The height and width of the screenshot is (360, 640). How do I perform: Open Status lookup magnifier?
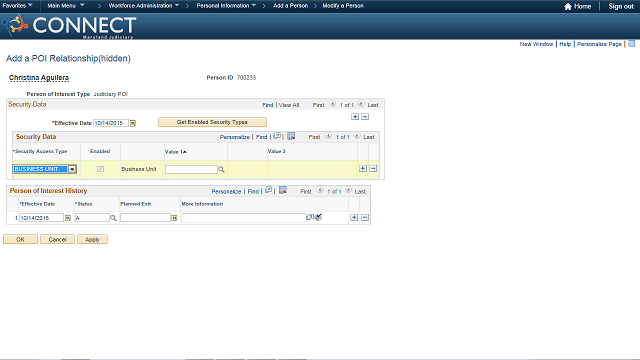coord(113,218)
